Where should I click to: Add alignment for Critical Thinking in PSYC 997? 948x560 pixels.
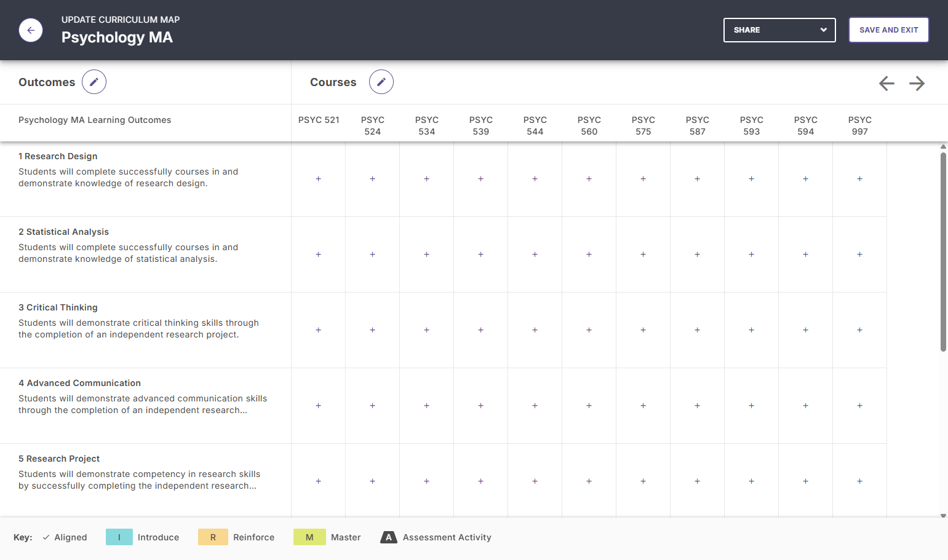tap(860, 330)
